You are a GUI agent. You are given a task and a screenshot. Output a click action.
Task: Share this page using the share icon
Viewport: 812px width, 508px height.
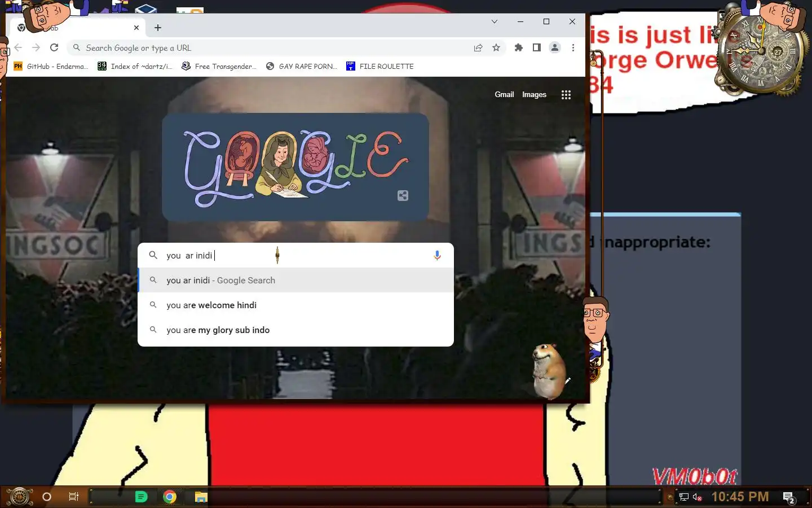(478, 47)
